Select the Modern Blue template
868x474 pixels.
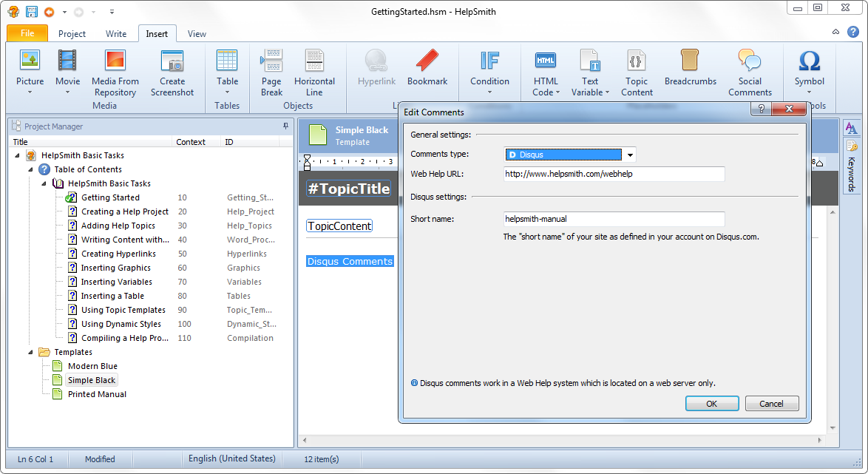[x=92, y=366]
